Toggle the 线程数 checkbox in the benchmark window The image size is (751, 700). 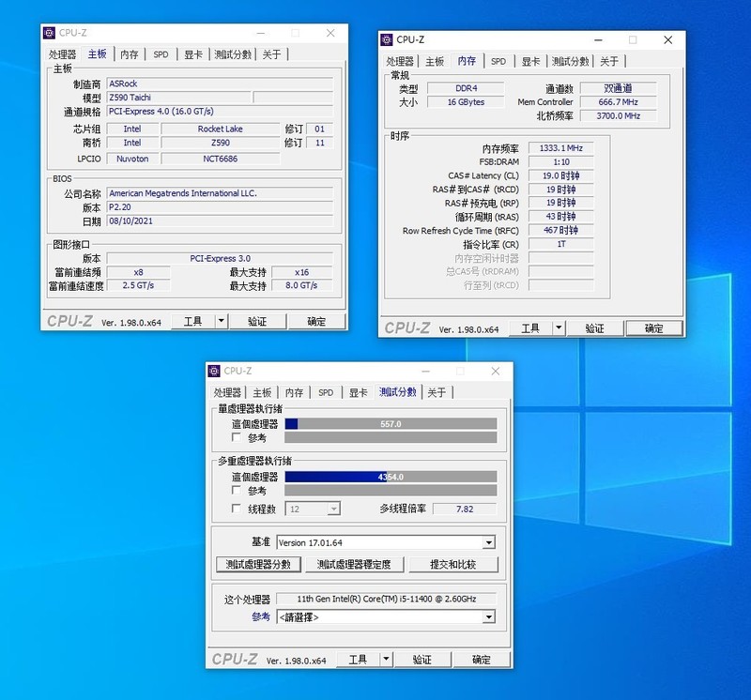(x=235, y=508)
